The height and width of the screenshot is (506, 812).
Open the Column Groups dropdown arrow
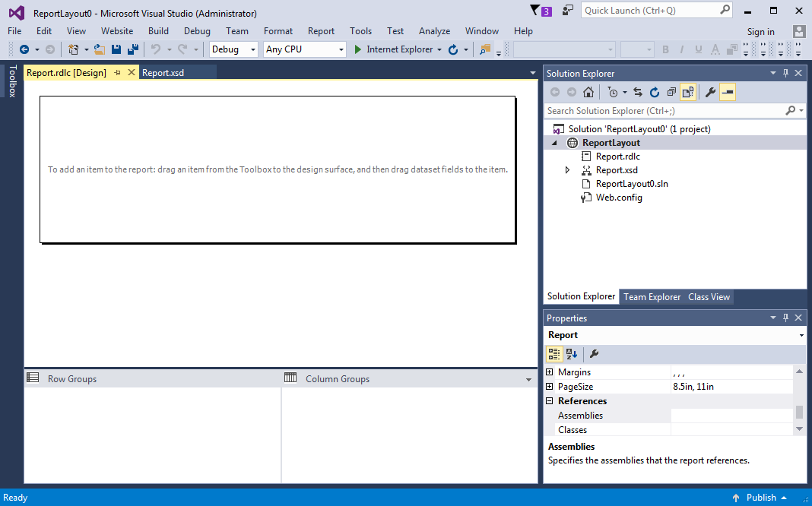[528, 380]
